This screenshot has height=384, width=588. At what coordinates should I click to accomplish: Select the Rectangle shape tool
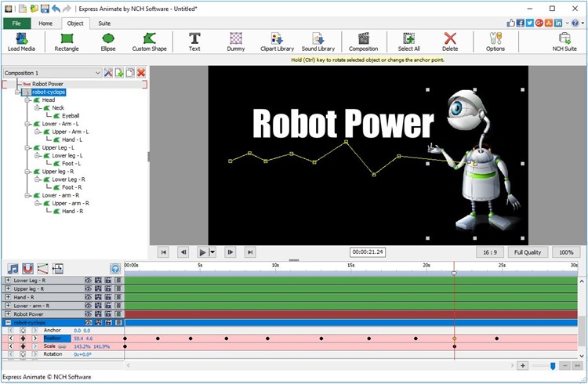point(67,42)
